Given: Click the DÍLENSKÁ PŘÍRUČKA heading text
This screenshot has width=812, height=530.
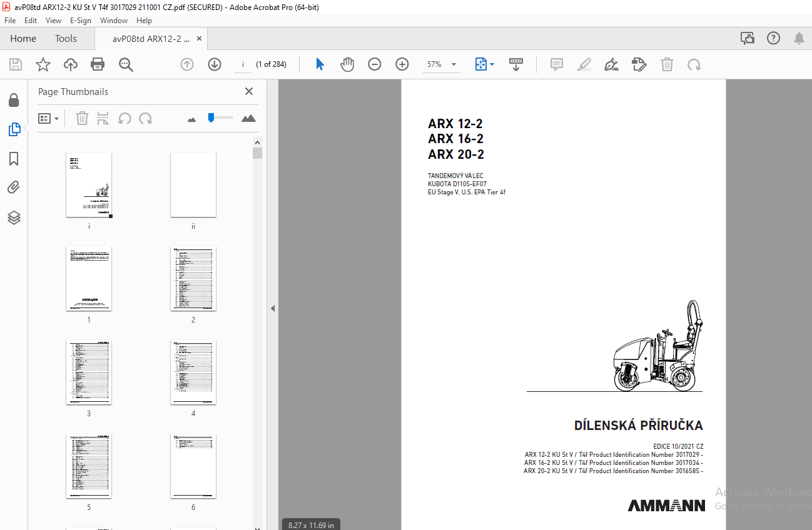Looking at the screenshot, I should (x=639, y=426).
